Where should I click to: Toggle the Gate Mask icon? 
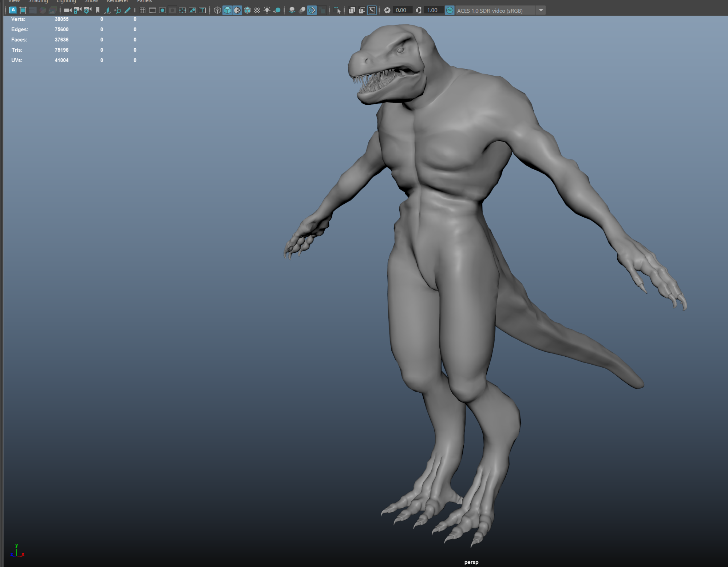tap(173, 10)
